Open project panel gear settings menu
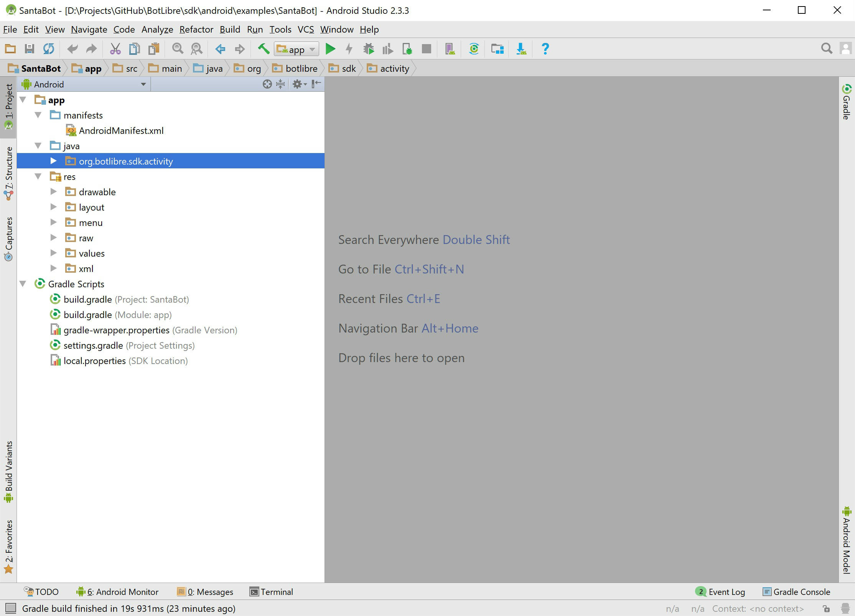This screenshot has height=616, width=855. tap(299, 84)
